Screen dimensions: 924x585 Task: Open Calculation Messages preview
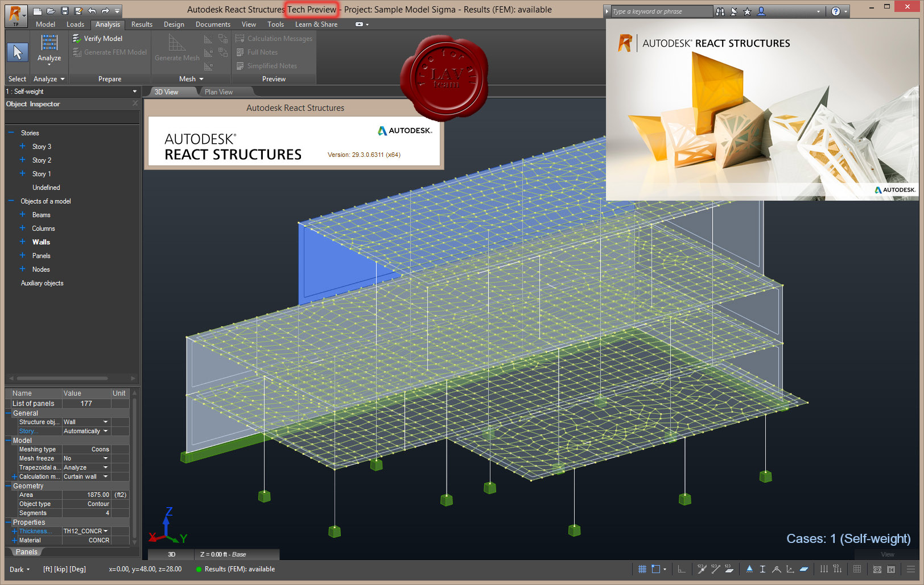(274, 39)
